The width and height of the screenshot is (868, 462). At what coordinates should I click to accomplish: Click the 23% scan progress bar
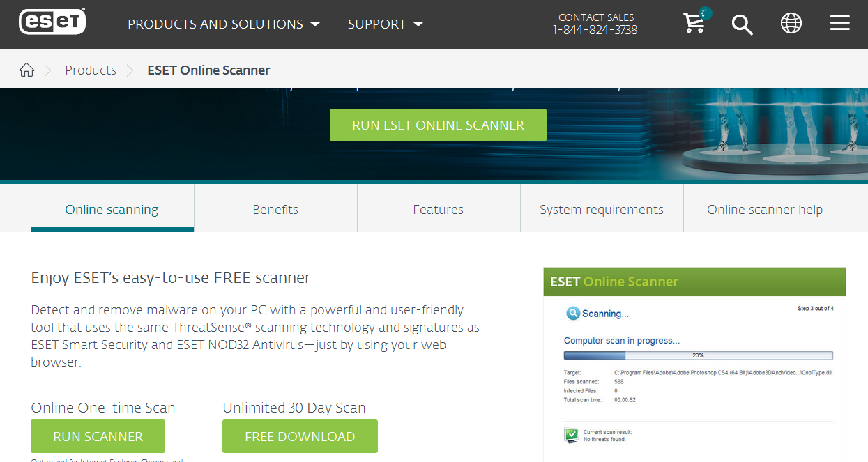click(x=698, y=355)
